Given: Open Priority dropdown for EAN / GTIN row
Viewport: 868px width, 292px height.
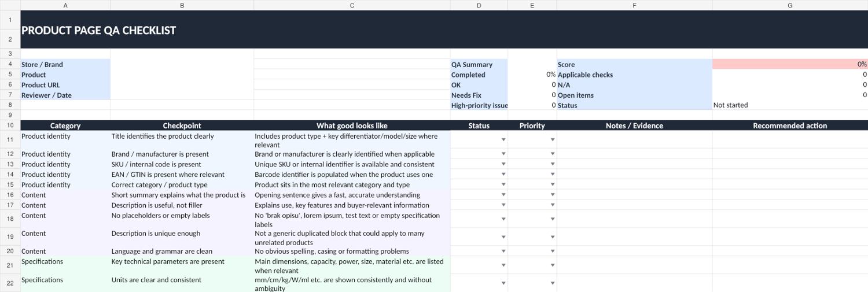Looking at the screenshot, I should click(x=553, y=175).
